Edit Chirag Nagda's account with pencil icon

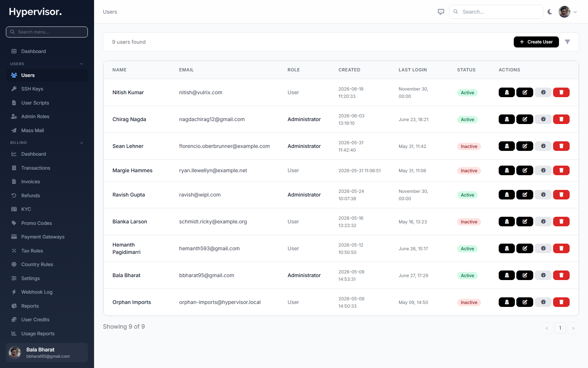(x=525, y=119)
